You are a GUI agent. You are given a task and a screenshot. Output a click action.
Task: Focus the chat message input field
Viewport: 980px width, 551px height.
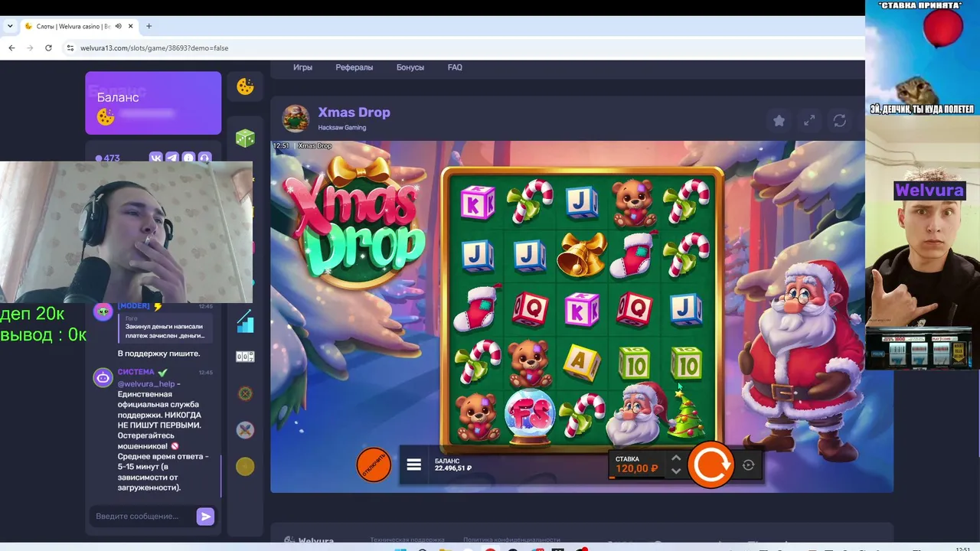[x=142, y=517]
